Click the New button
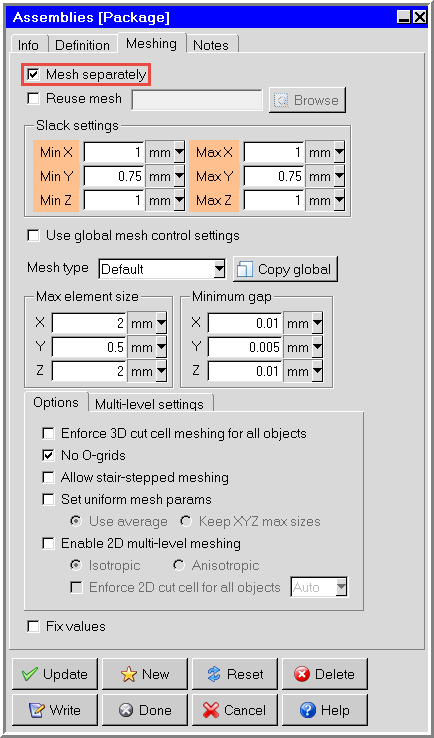 tap(145, 674)
